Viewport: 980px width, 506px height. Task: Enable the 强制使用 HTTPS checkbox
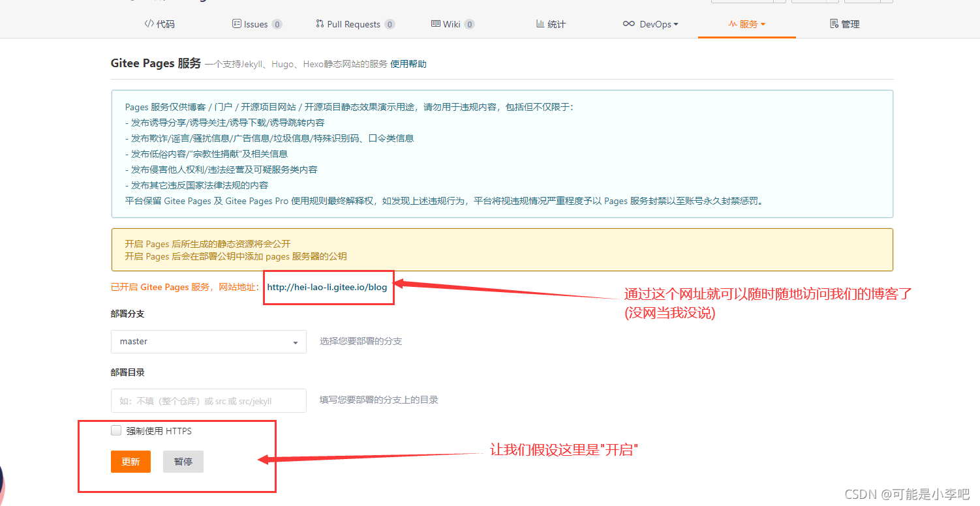point(116,430)
